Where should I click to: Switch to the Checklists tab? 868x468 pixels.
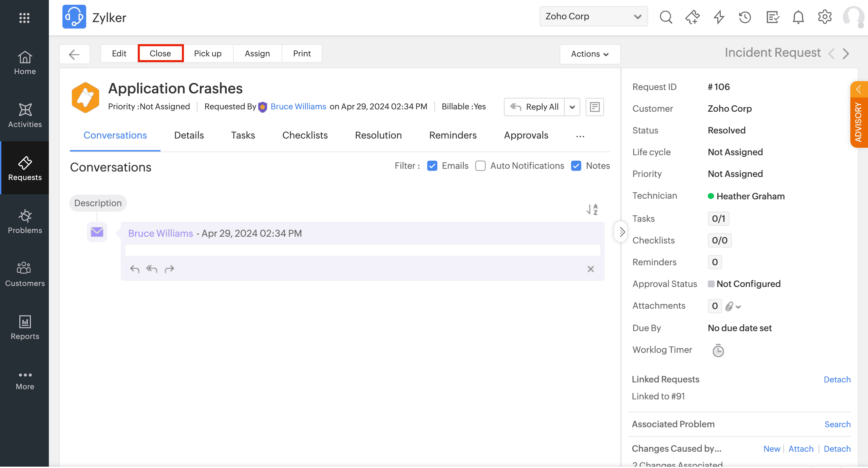pos(305,135)
